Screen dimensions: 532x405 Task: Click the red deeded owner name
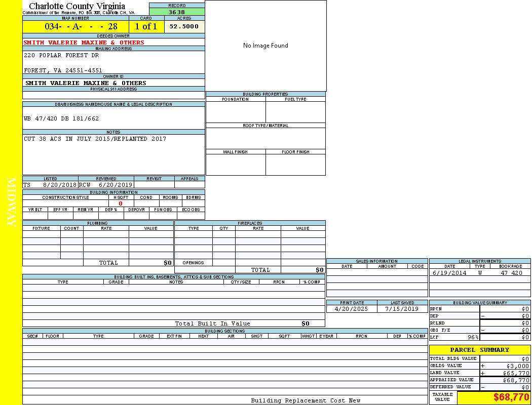click(84, 43)
